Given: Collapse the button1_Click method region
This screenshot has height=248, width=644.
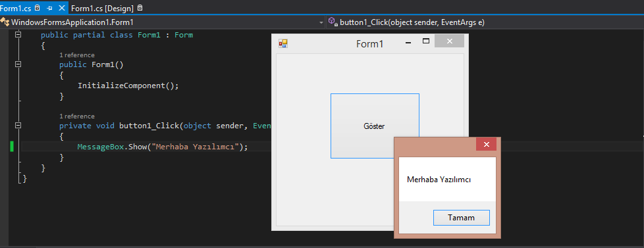Looking at the screenshot, I should [18, 125].
